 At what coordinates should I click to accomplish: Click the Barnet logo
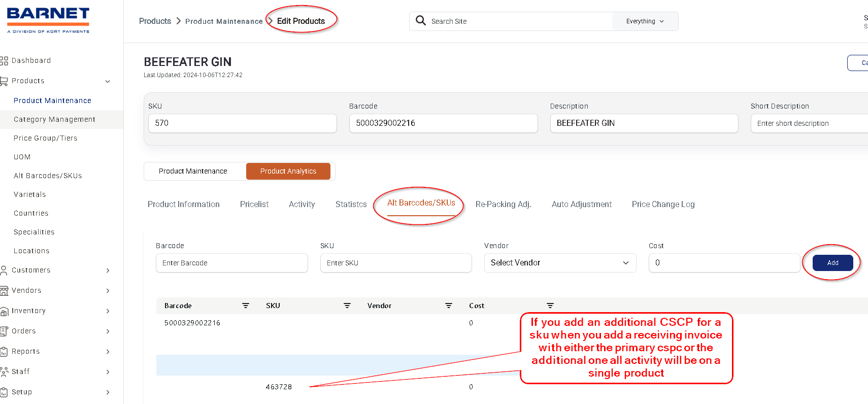[48, 21]
